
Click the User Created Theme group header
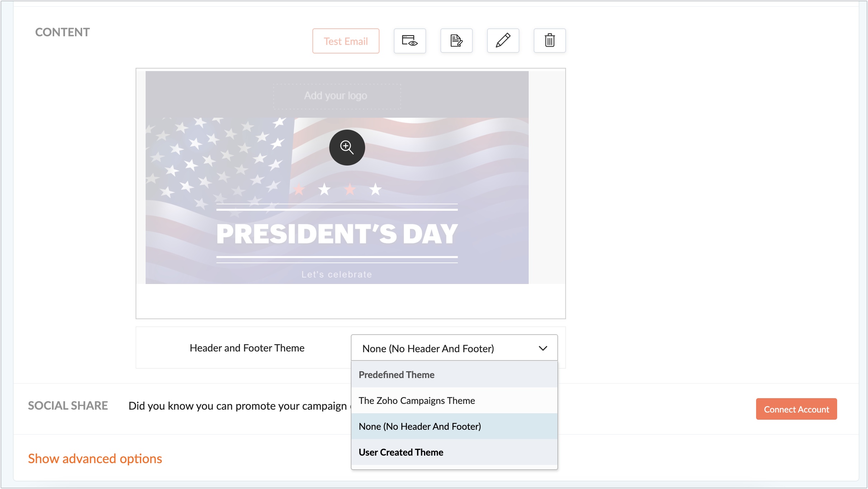401,452
